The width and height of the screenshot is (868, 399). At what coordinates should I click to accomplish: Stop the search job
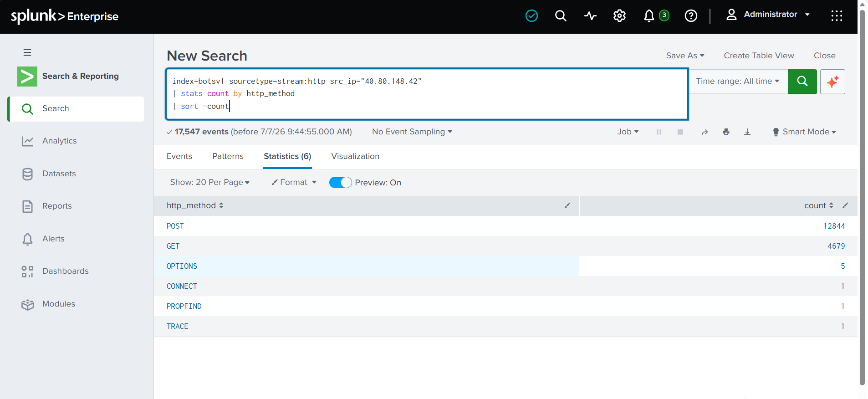pos(680,132)
